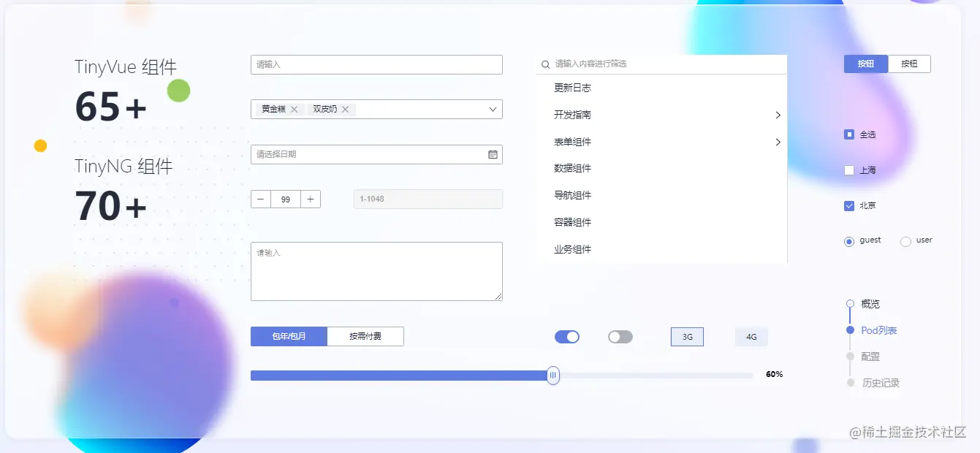The width and height of the screenshot is (980, 453).
Task: Remove the 黄金糕 tag via its X icon
Action: point(294,109)
